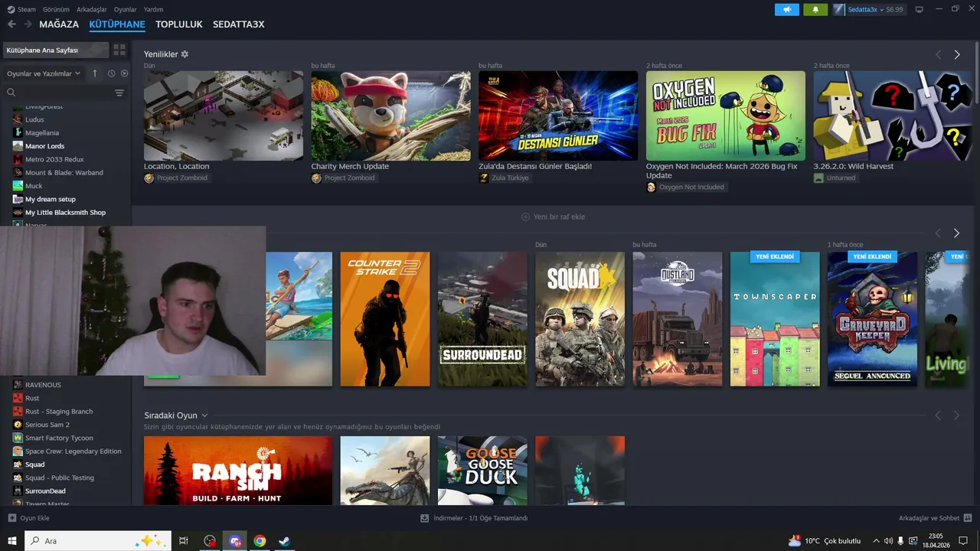Open Oxygen Not Included Bug Fix thumbnail
This screenshot has height=551, width=980.
726,116
